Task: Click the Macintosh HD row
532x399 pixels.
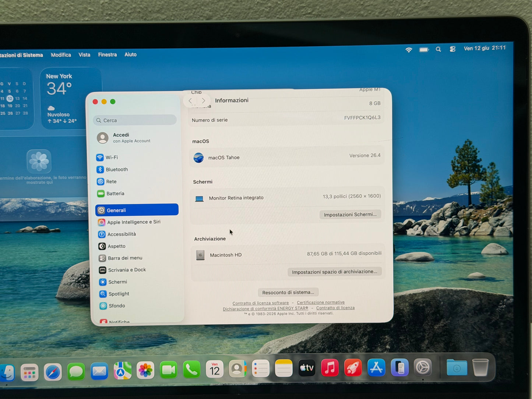Action: tap(288, 254)
